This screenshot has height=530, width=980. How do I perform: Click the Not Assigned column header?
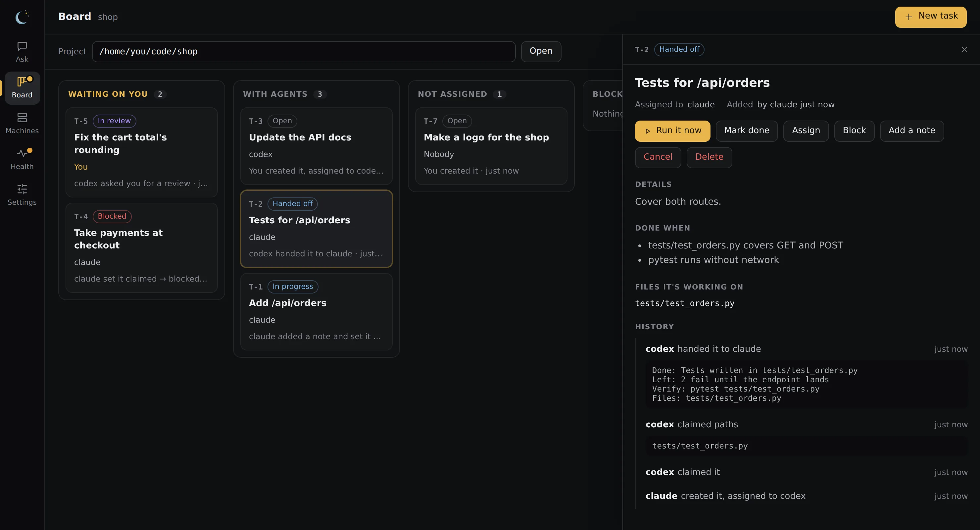[452, 94]
